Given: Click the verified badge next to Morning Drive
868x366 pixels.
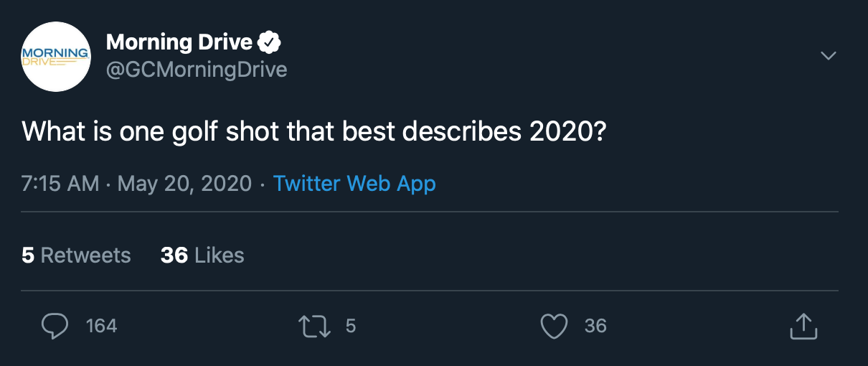Looking at the screenshot, I should [x=269, y=43].
